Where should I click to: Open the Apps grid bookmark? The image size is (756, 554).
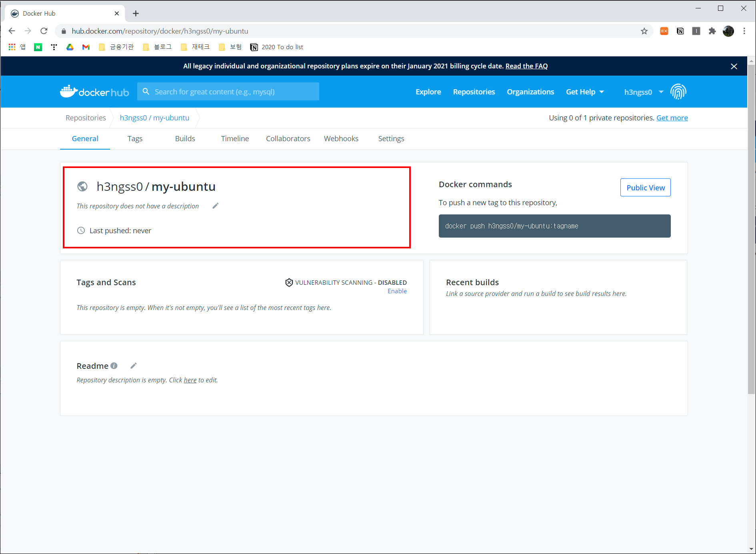pos(17,47)
